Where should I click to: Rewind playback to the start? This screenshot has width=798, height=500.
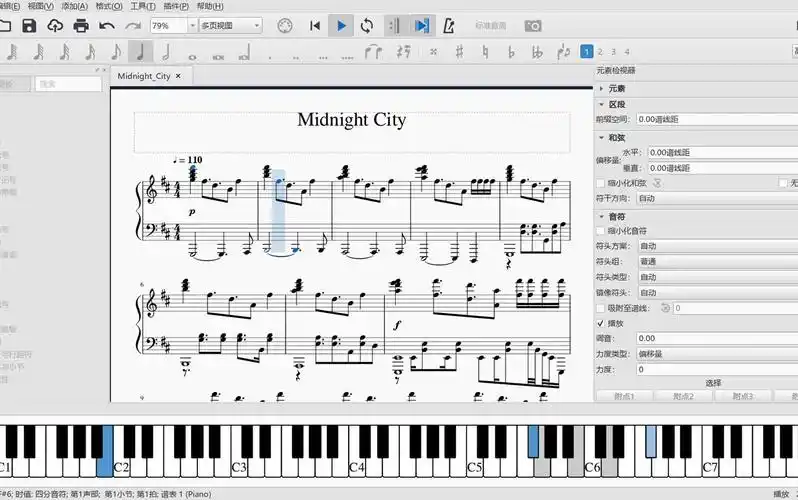[315, 25]
